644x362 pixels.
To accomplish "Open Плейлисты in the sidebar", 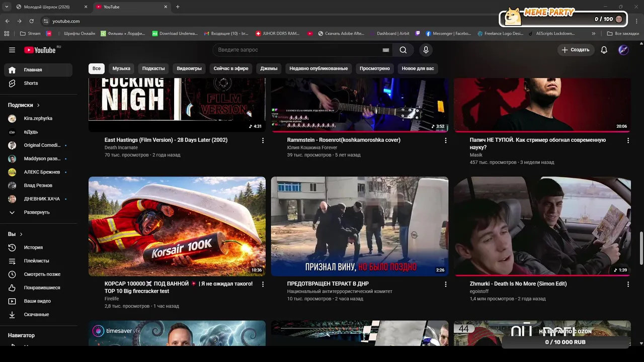I will 38,261.
